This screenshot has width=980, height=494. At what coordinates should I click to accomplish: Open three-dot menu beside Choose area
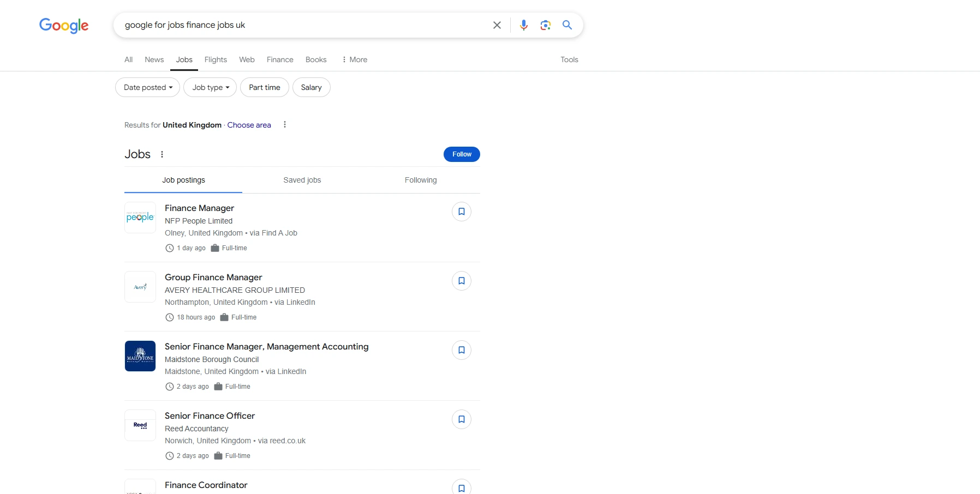[x=285, y=125]
